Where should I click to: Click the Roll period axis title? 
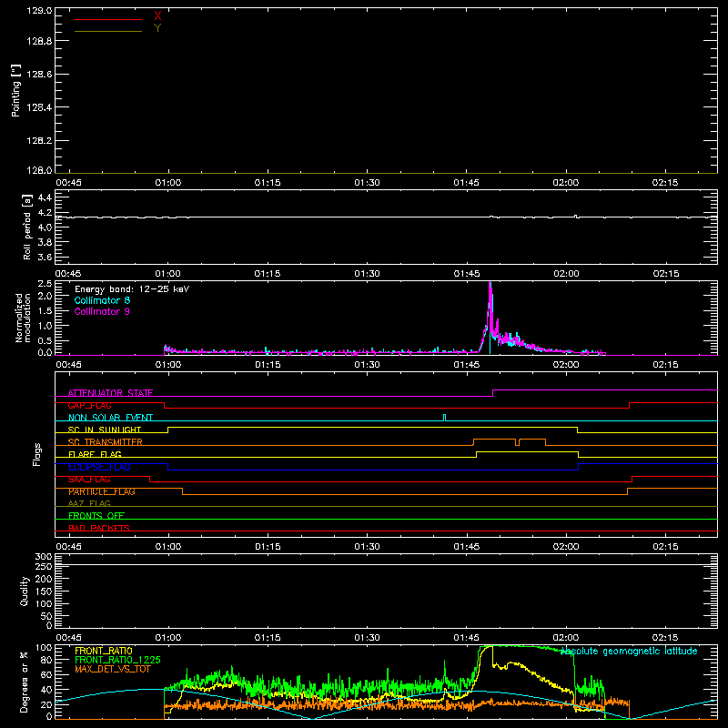[27, 227]
